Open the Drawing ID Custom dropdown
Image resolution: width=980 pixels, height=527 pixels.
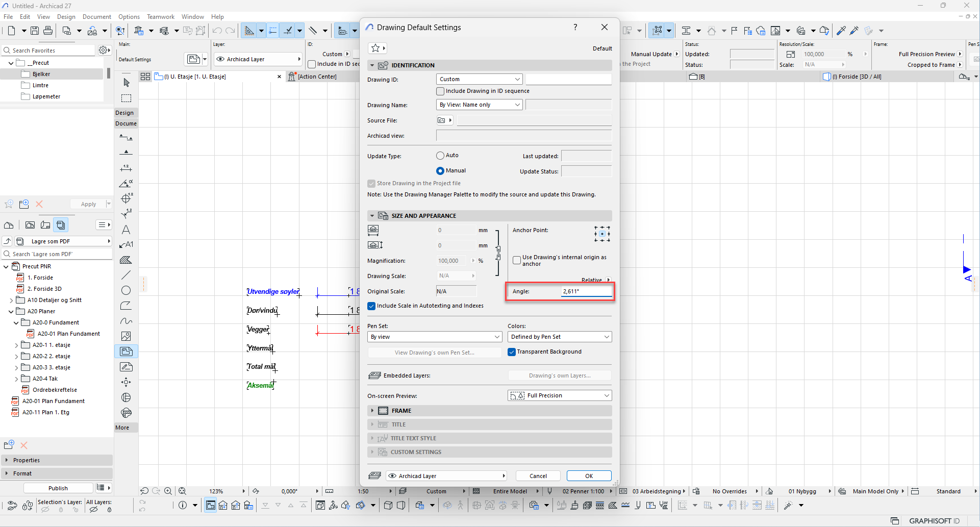click(x=480, y=79)
